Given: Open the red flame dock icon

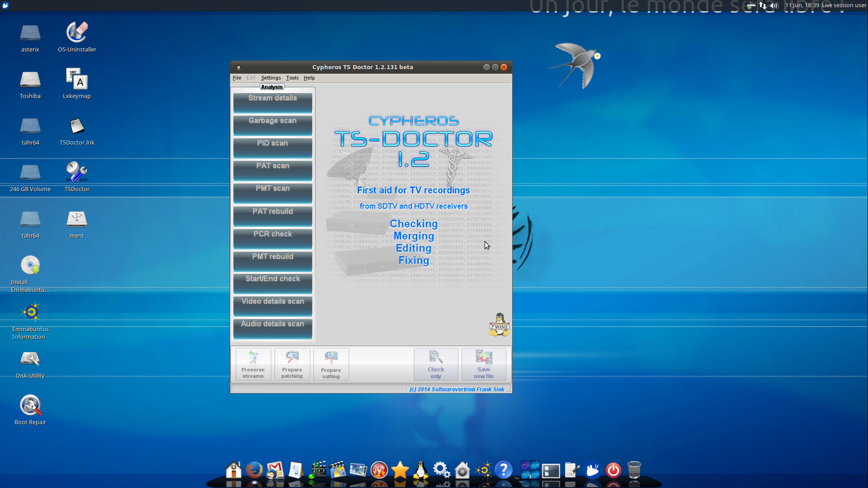Looking at the screenshot, I should coord(379,470).
